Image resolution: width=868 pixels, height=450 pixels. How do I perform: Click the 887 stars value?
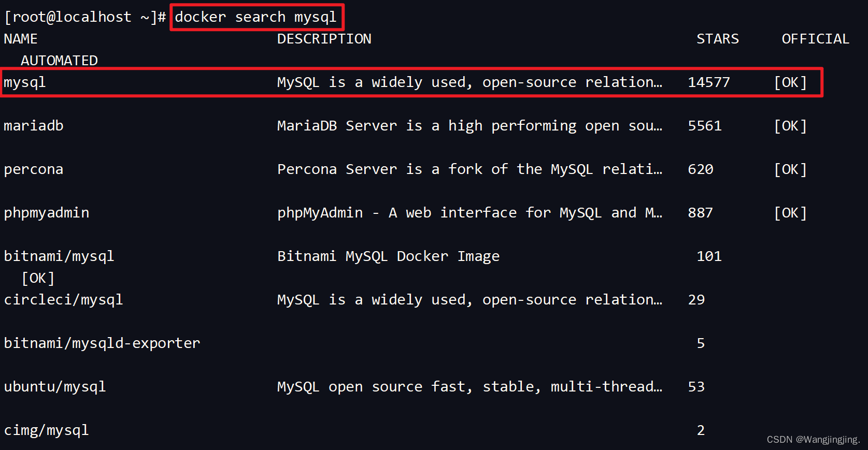701,213
